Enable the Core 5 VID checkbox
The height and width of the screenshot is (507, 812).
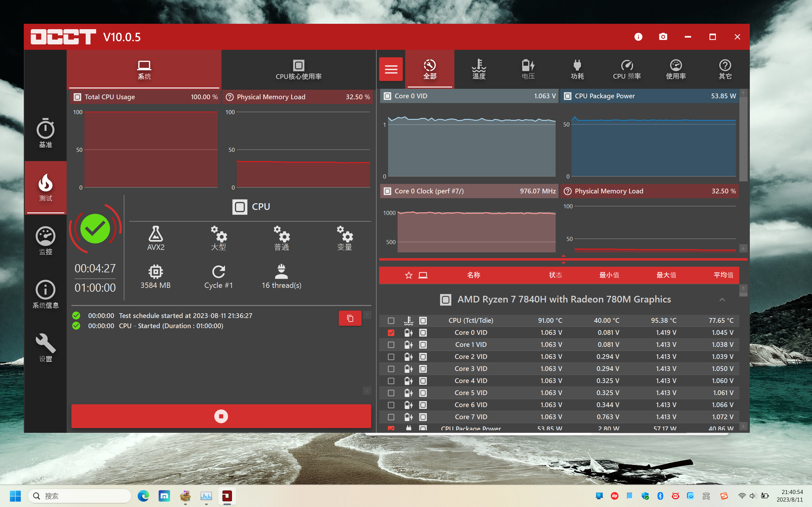391,393
